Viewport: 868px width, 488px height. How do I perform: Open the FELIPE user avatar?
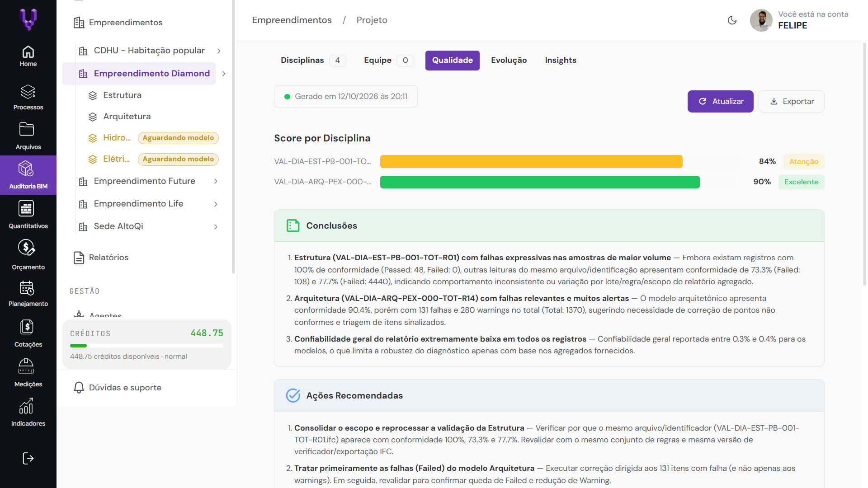tap(761, 20)
